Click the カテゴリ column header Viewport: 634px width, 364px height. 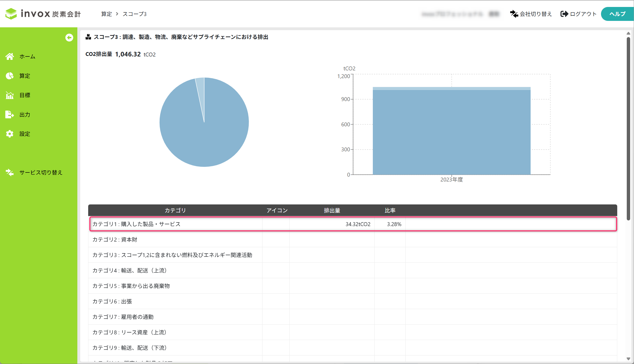coord(175,210)
